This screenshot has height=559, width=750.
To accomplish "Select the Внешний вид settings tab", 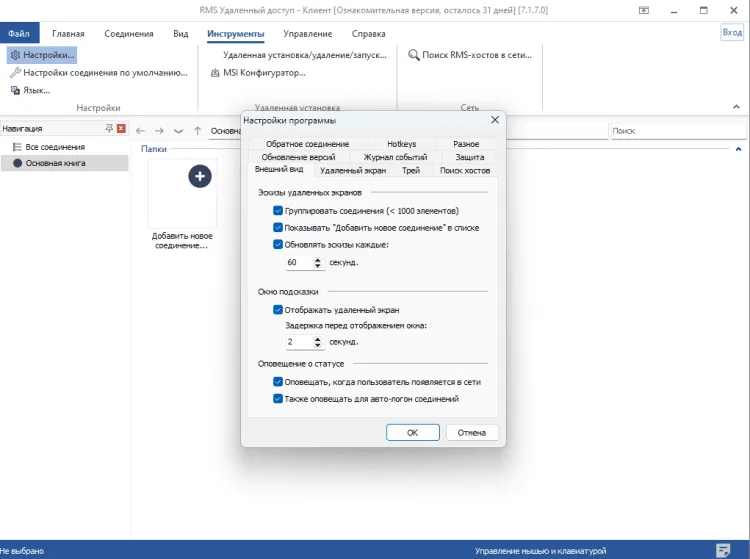I will (x=279, y=169).
